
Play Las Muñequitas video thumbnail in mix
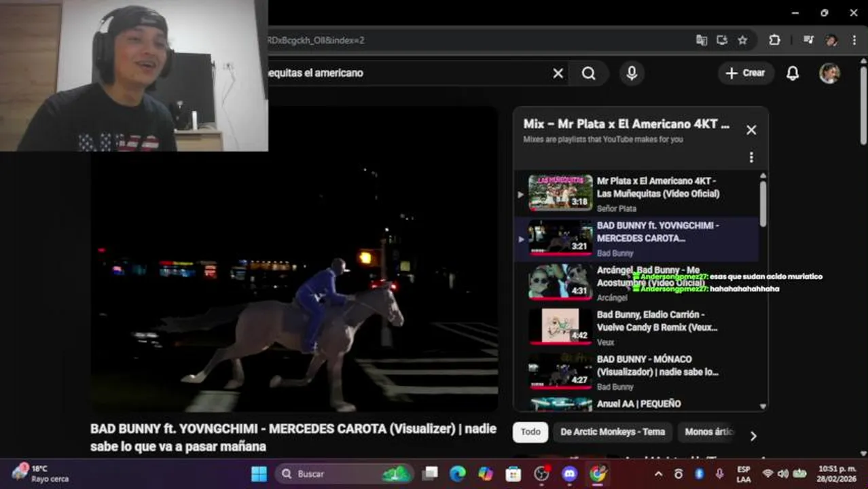[x=560, y=192]
